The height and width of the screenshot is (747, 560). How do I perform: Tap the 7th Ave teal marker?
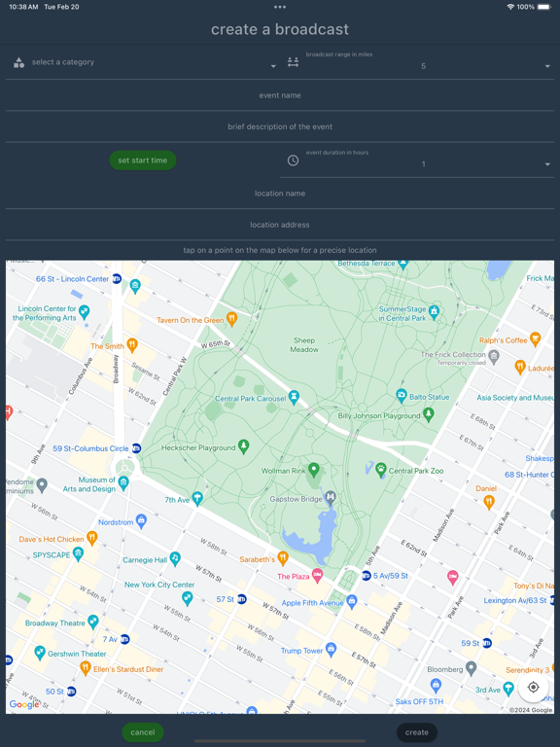pyautogui.click(x=197, y=498)
